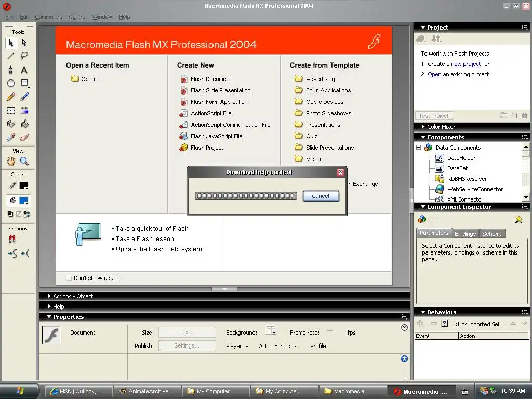This screenshot has height=399, width=532.
Task: Cancel the help content download
Action: tap(321, 196)
